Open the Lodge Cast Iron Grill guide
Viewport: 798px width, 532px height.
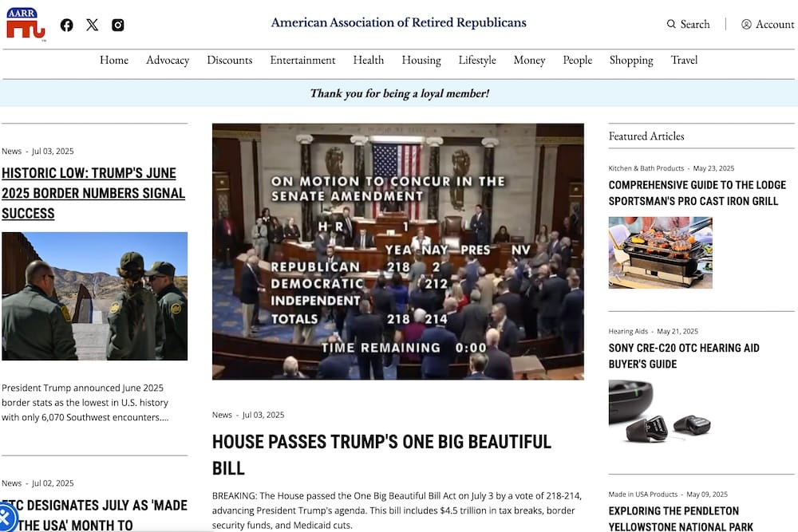click(x=697, y=193)
